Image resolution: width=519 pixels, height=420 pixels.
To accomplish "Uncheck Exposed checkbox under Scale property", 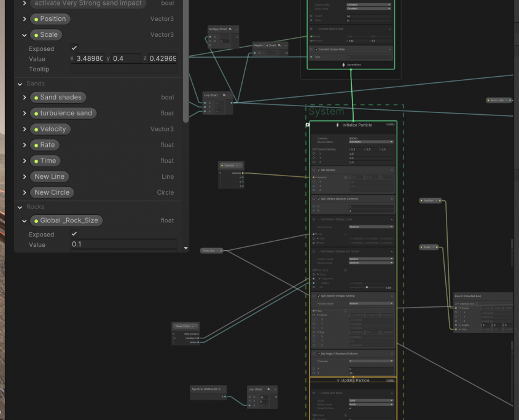I will 74,48.
